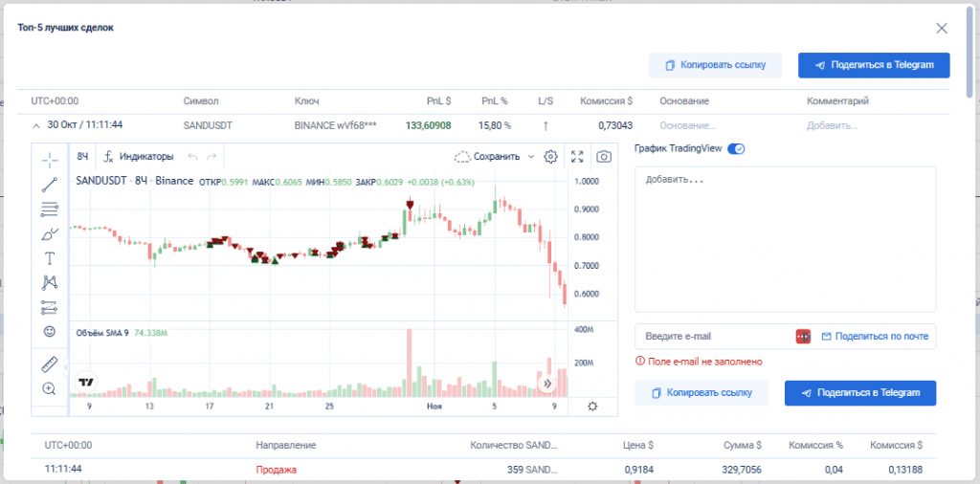Click the Ключ column header

coord(307,101)
